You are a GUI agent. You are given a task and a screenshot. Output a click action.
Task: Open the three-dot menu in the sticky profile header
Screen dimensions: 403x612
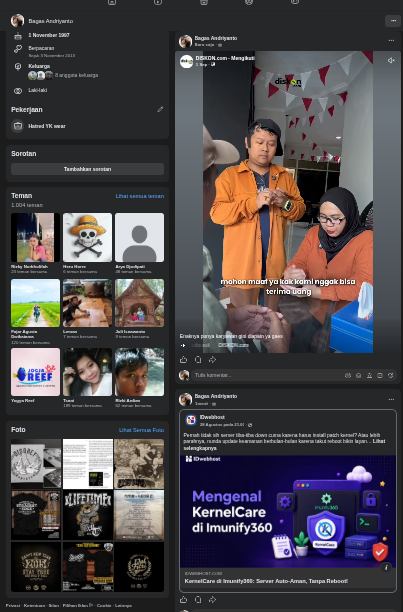[x=392, y=21]
